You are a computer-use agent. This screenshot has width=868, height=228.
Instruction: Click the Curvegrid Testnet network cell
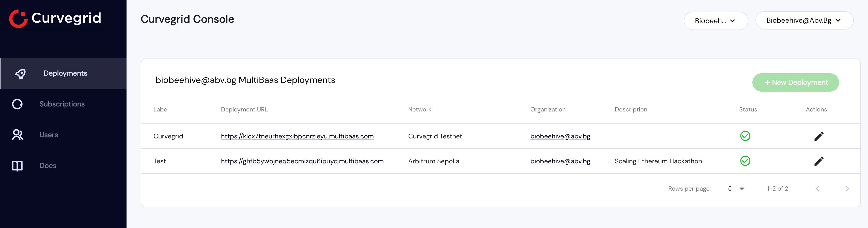pyautogui.click(x=435, y=136)
